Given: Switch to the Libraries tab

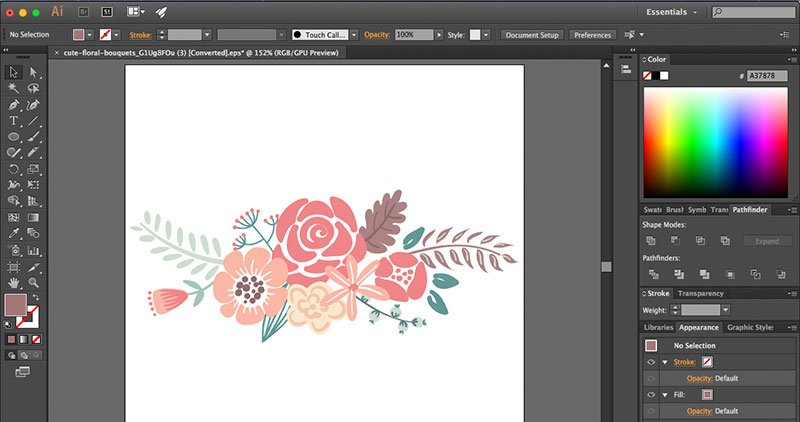Looking at the screenshot, I should point(658,328).
